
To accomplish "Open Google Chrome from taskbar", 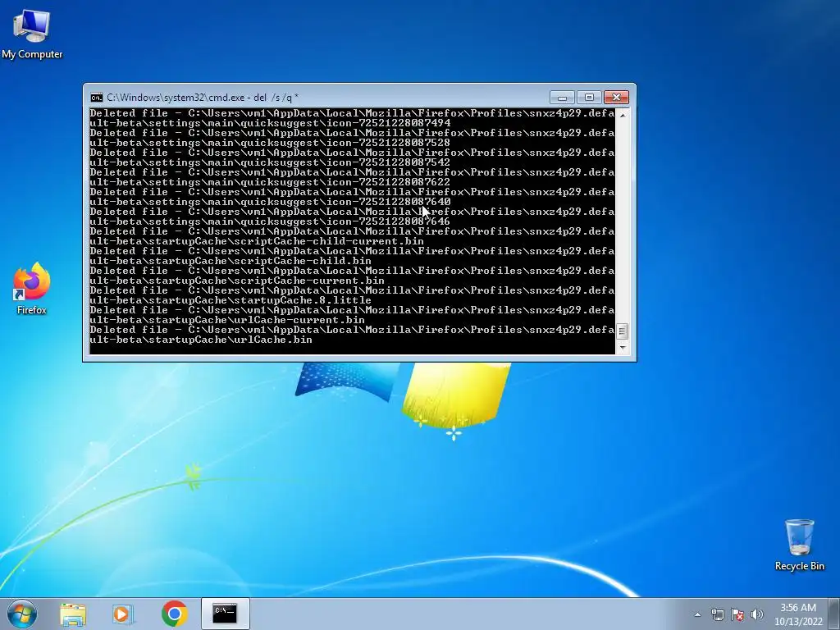I will click(174, 614).
